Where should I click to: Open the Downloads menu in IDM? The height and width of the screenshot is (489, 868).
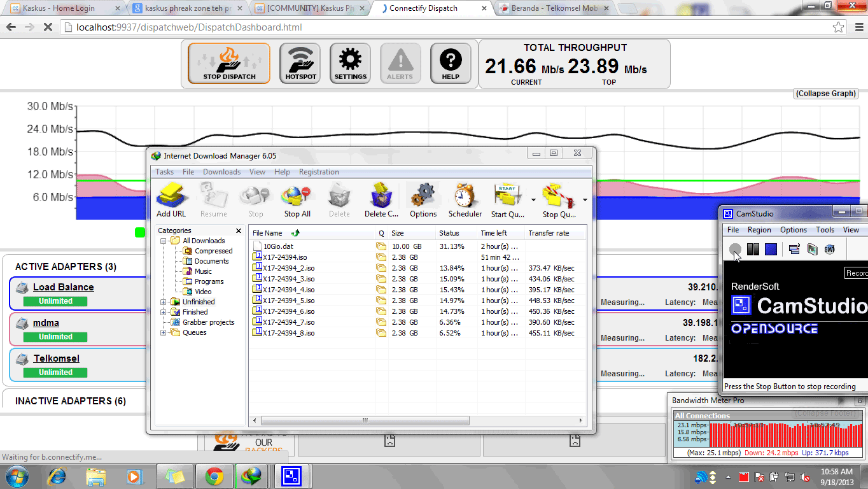coord(221,171)
